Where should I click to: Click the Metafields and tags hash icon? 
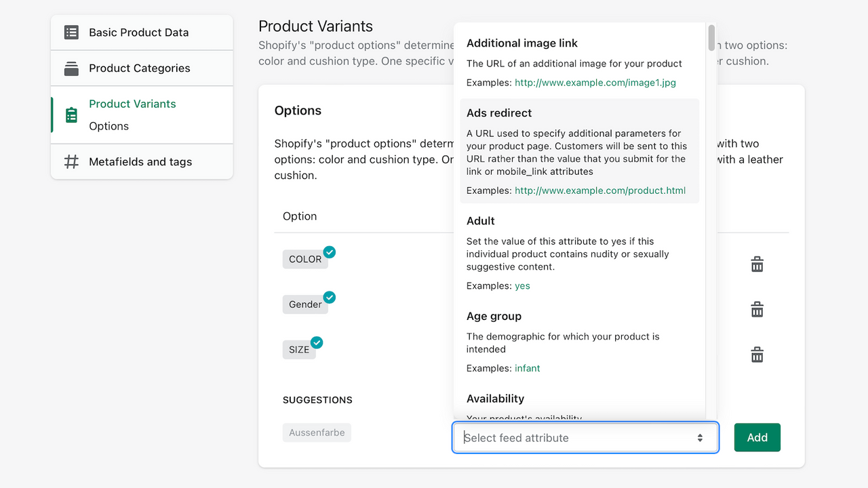(x=71, y=161)
